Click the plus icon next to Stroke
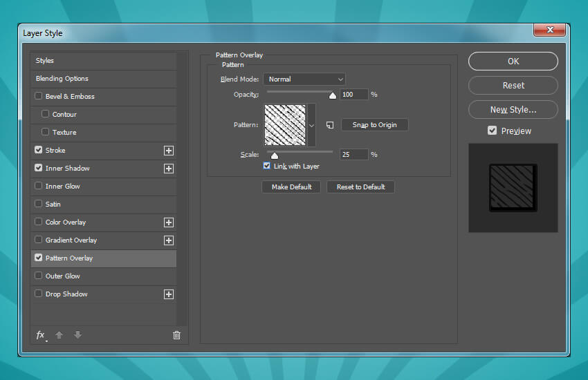This screenshot has width=588, height=380. tap(168, 151)
